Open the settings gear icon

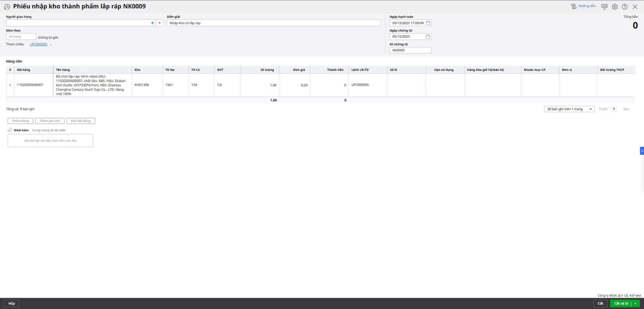click(615, 7)
